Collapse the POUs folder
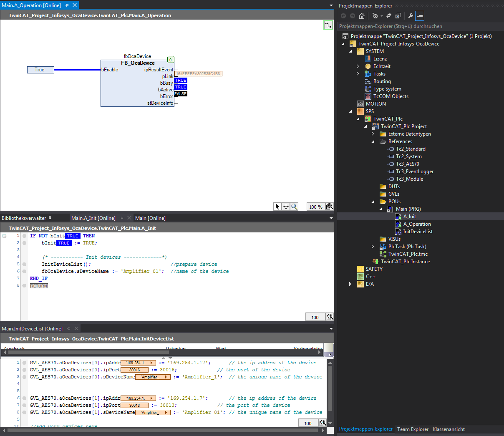This screenshot has height=436, width=504. click(373, 202)
